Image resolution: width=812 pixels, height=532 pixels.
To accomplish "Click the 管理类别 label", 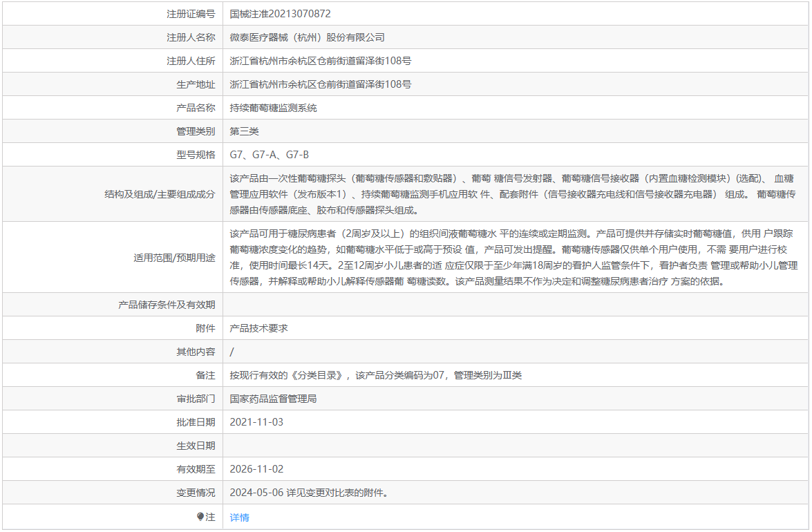I will click(x=196, y=131).
